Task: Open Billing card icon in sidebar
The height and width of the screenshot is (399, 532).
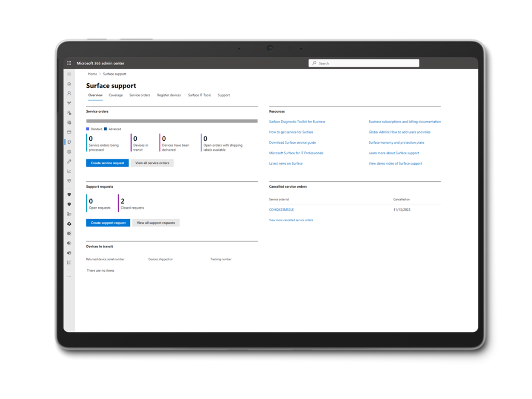Action: pos(69,132)
